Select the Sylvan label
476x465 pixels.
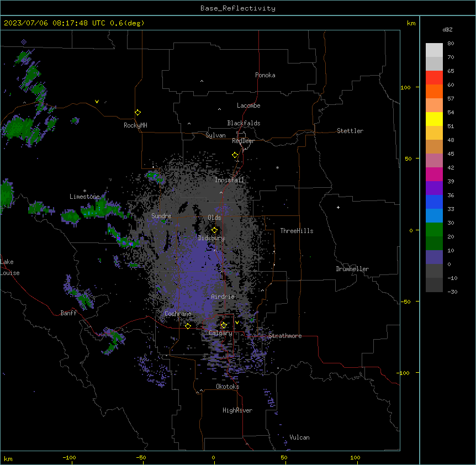(x=215, y=135)
